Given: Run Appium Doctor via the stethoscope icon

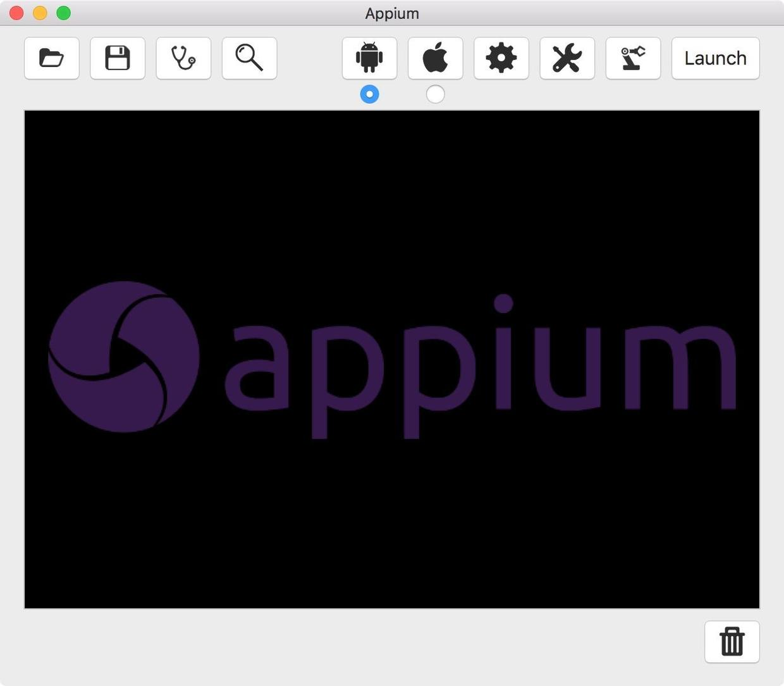Looking at the screenshot, I should click(183, 58).
